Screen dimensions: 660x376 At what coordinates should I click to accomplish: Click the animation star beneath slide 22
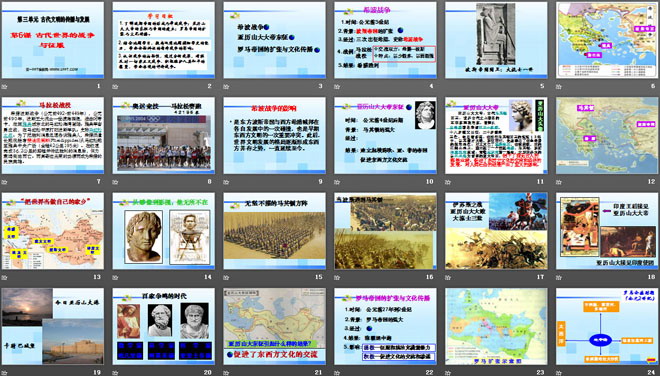pyautogui.click(x=337, y=373)
